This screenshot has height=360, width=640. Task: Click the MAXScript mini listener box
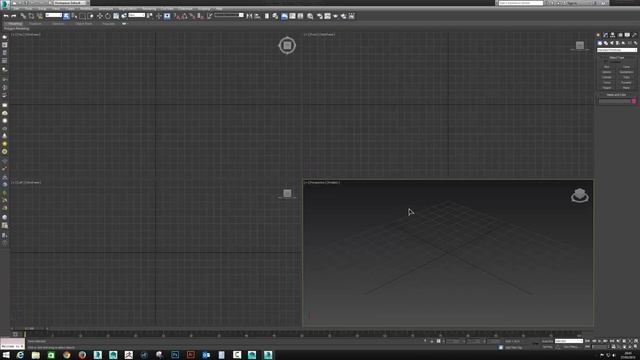[12, 344]
